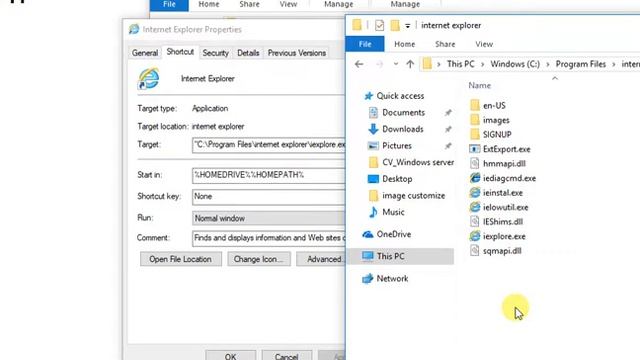Viewport: 640px width, 360px height.
Task: Click This PC in the address bar
Action: [x=460, y=64]
